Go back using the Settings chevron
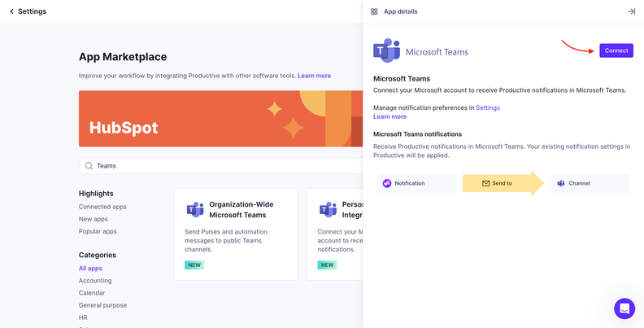Screen dimensions: 644x328 (11, 11)
